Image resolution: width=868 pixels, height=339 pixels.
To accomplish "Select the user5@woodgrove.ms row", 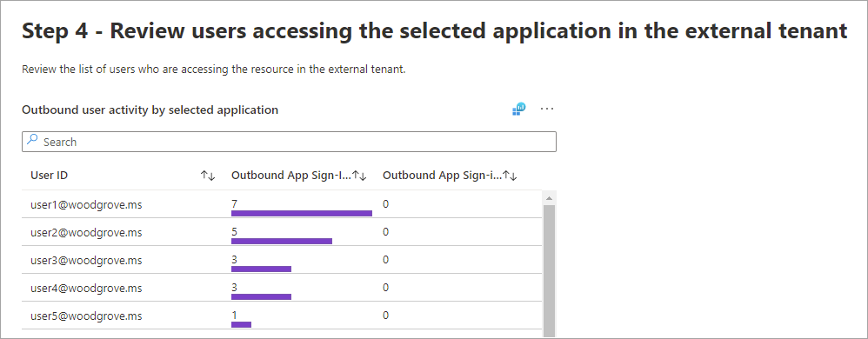I will [x=282, y=316].
